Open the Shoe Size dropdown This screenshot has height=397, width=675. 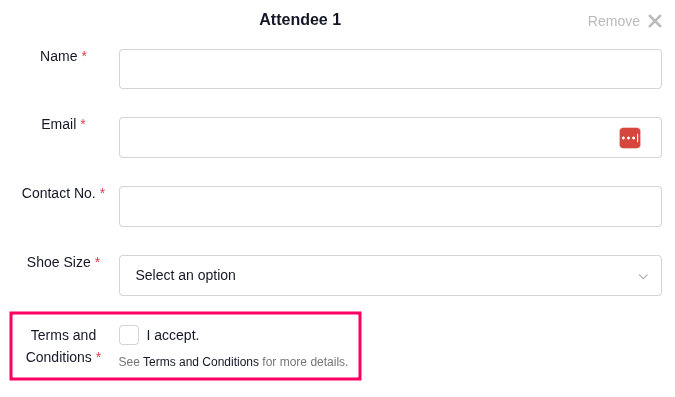[x=390, y=275]
